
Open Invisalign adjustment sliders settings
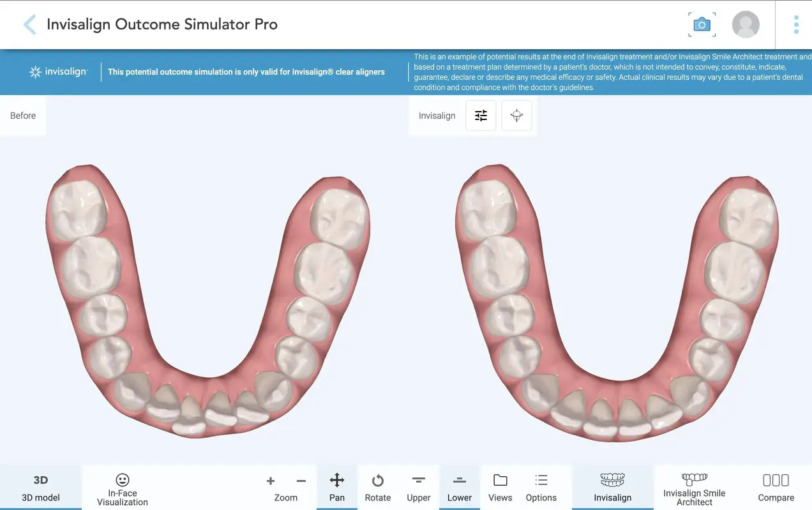(x=481, y=116)
